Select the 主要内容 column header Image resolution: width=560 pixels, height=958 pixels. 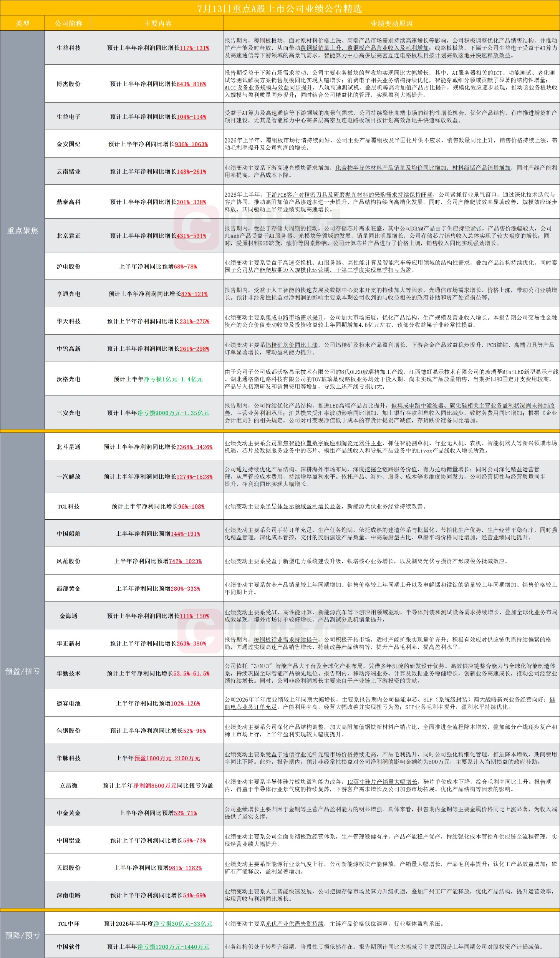pos(158,23)
